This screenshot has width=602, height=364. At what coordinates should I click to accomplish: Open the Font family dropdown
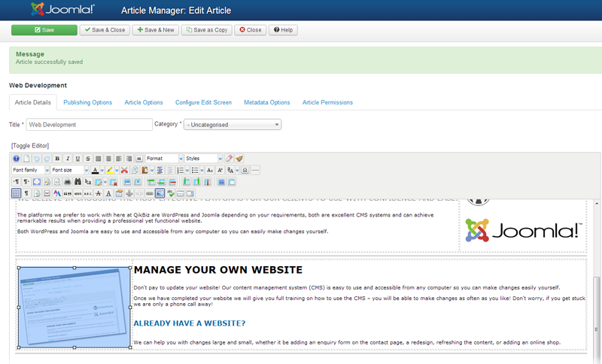pos(31,170)
